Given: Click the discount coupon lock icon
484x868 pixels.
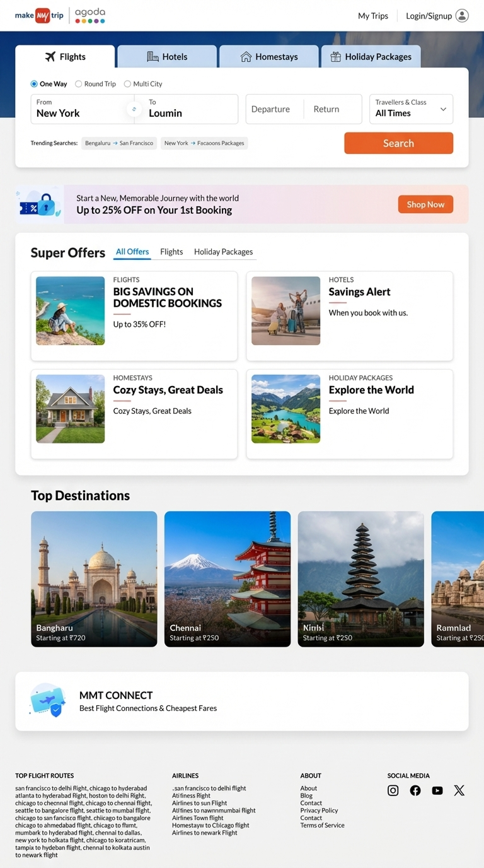Looking at the screenshot, I should [38, 205].
